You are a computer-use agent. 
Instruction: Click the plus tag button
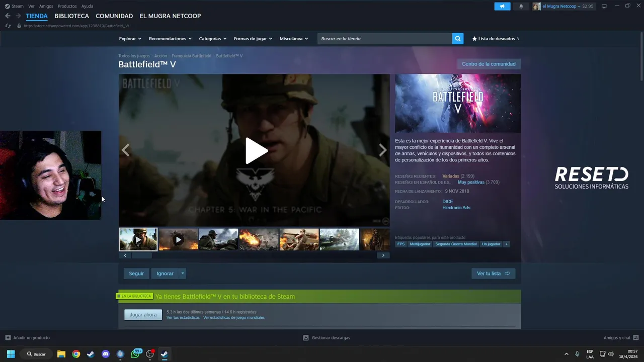506,244
